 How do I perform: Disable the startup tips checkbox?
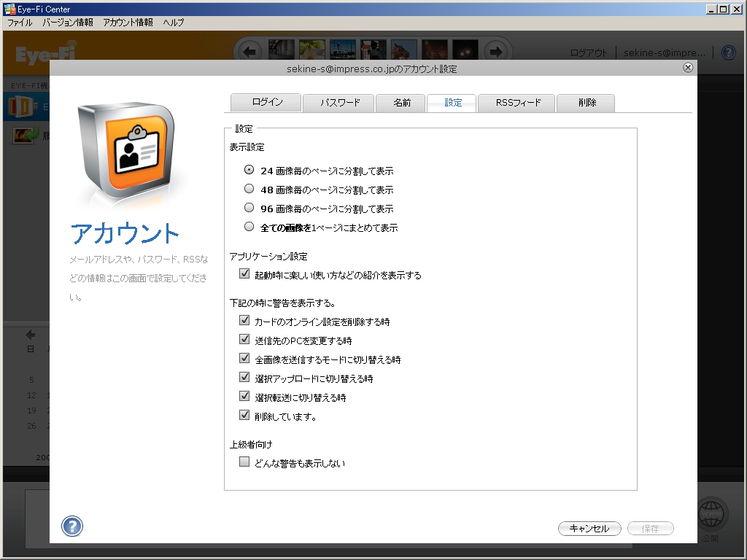click(245, 273)
